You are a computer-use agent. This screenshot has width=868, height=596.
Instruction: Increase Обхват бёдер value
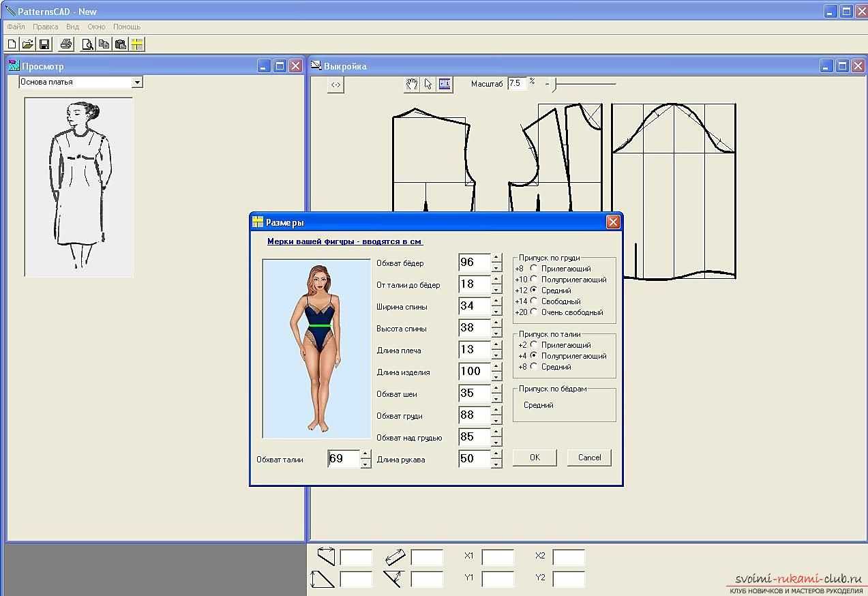point(496,258)
